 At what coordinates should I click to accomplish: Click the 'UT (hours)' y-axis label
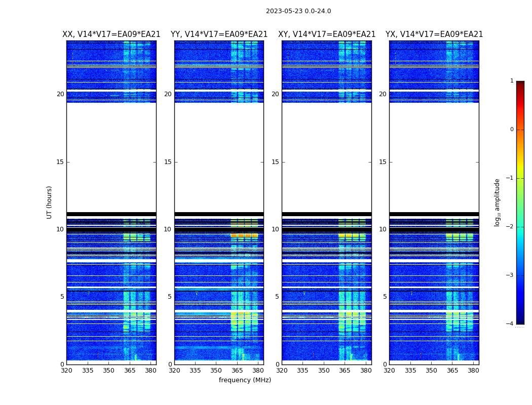click(x=49, y=202)
